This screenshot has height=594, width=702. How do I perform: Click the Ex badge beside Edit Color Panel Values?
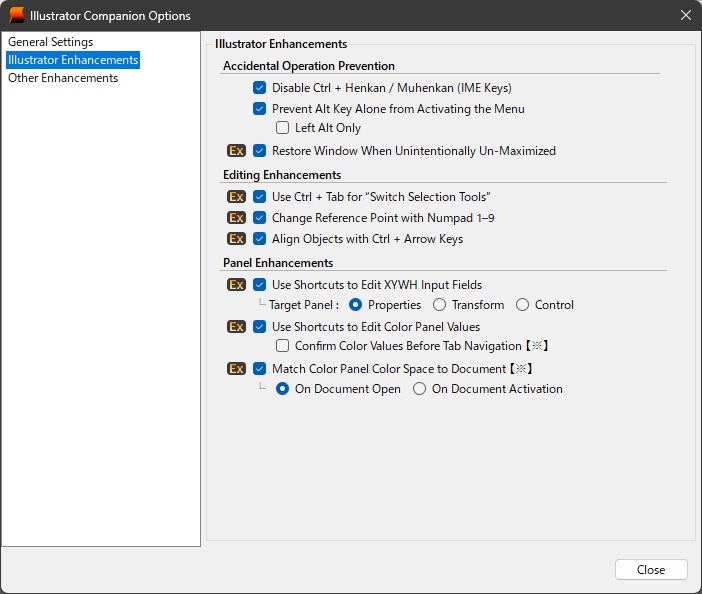pyautogui.click(x=236, y=327)
